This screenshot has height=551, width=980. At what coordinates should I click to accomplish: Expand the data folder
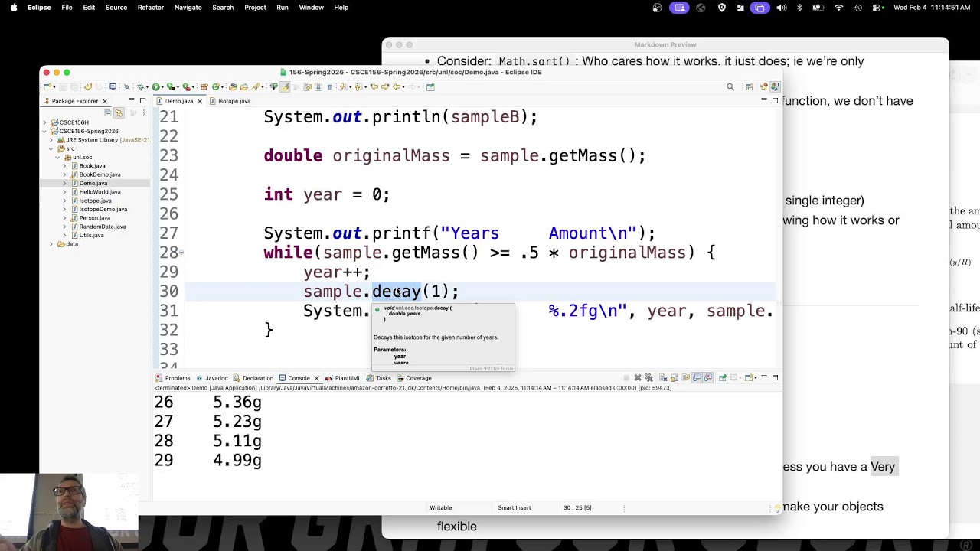[x=51, y=244]
